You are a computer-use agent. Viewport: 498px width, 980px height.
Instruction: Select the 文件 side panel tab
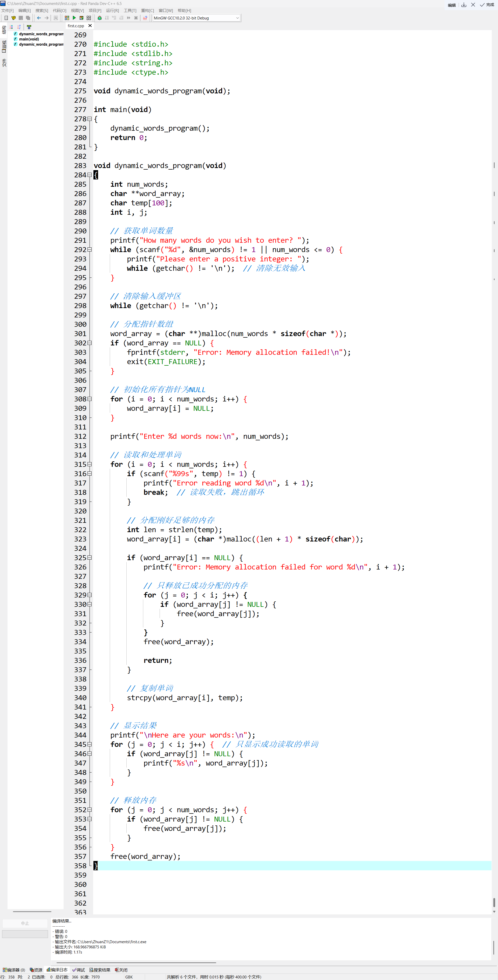pyautogui.click(x=4, y=63)
